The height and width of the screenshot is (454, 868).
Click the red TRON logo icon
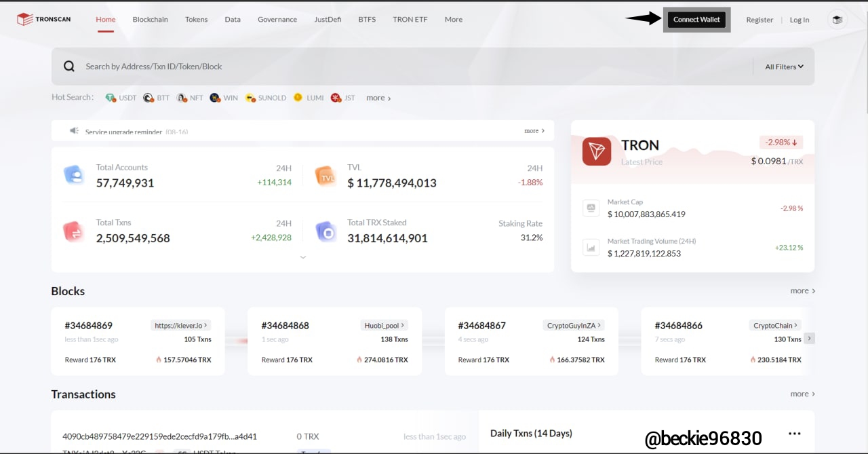[x=597, y=151]
